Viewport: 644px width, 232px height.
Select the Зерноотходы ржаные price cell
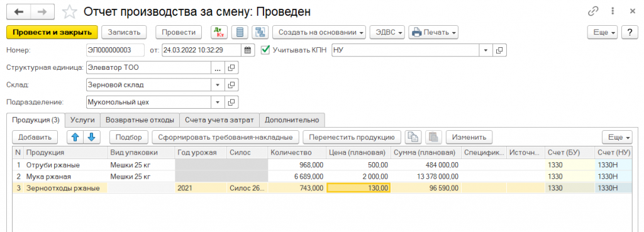click(358, 188)
